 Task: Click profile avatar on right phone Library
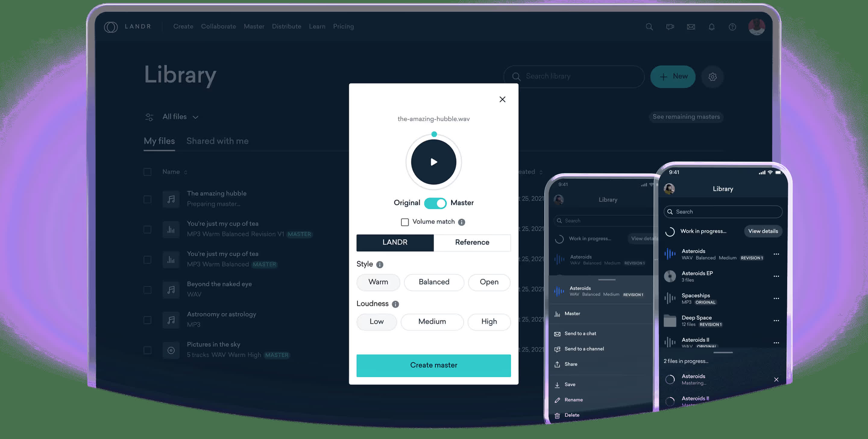tap(669, 189)
